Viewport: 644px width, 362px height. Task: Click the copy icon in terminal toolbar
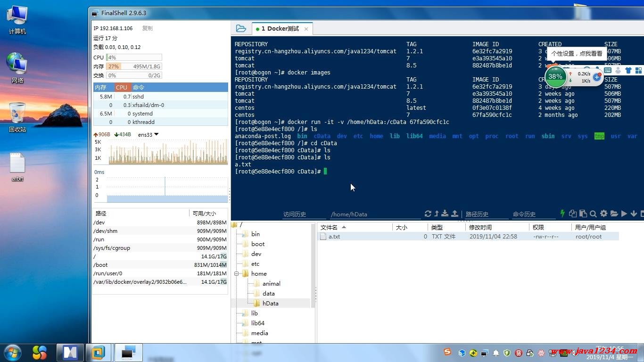point(573,214)
